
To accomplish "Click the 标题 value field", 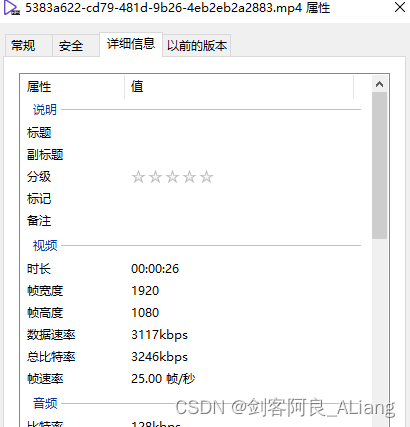I will point(246,133).
